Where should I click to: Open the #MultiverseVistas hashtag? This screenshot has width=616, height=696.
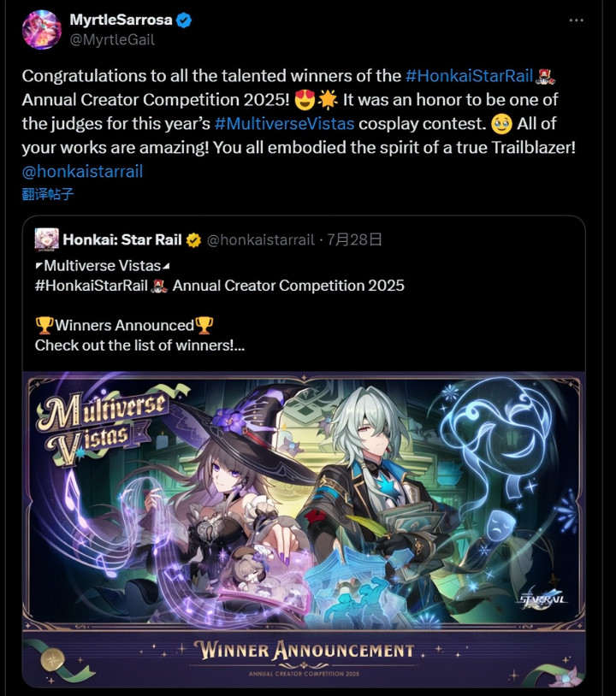point(284,123)
